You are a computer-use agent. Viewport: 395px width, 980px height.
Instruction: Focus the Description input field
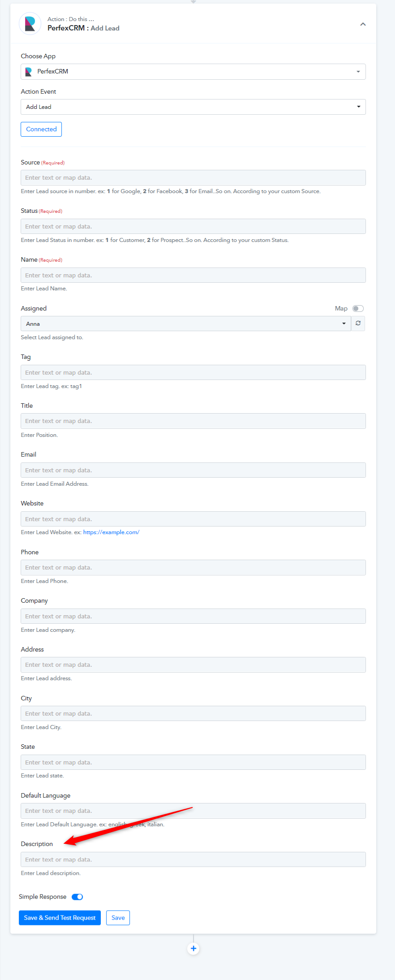pos(193,860)
